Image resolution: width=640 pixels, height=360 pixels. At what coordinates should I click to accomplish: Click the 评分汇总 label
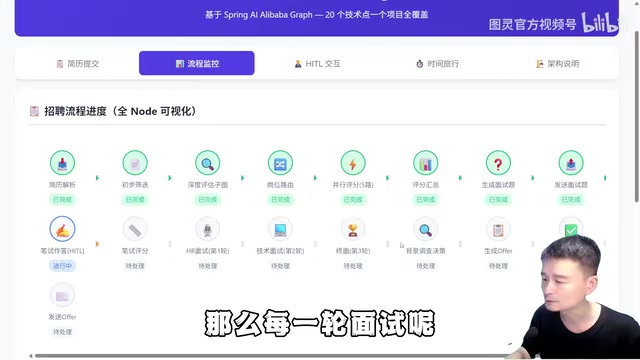point(426,185)
